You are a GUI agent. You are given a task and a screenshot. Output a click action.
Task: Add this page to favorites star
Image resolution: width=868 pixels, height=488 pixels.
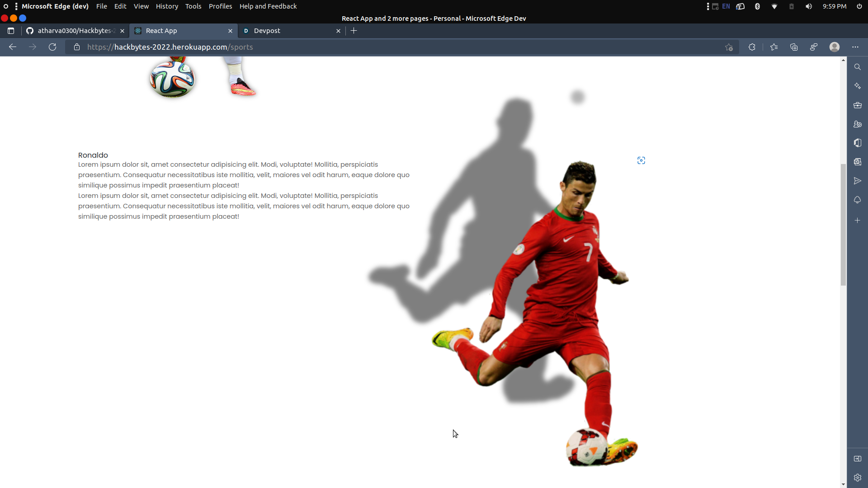(729, 47)
